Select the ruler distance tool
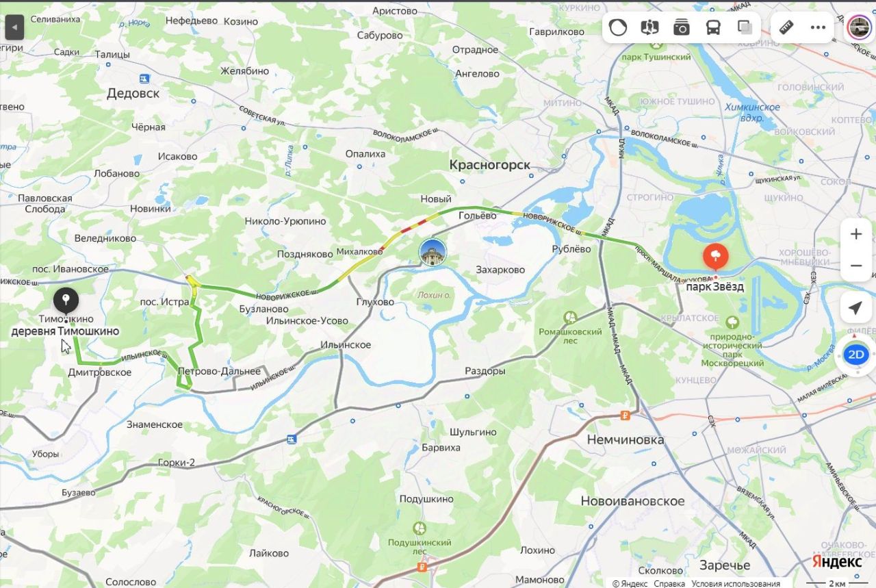This screenshot has width=876, height=588. point(786,27)
